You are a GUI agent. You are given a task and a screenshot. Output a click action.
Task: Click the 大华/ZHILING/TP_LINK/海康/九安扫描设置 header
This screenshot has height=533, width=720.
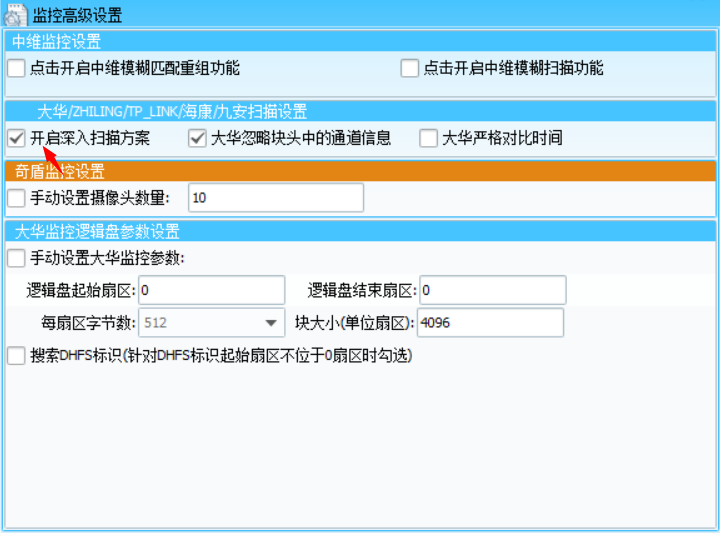[360, 111]
